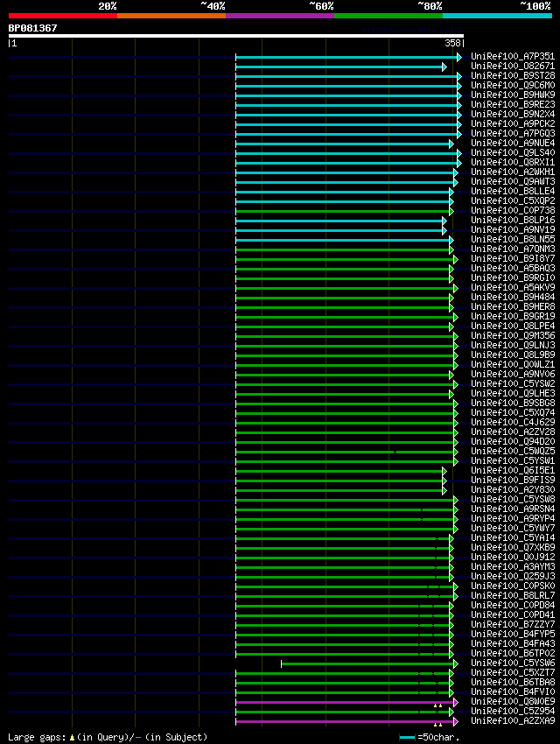Click the UniRef100_Q8LPE4 label

pyautogui.click(x=513, y=326)
